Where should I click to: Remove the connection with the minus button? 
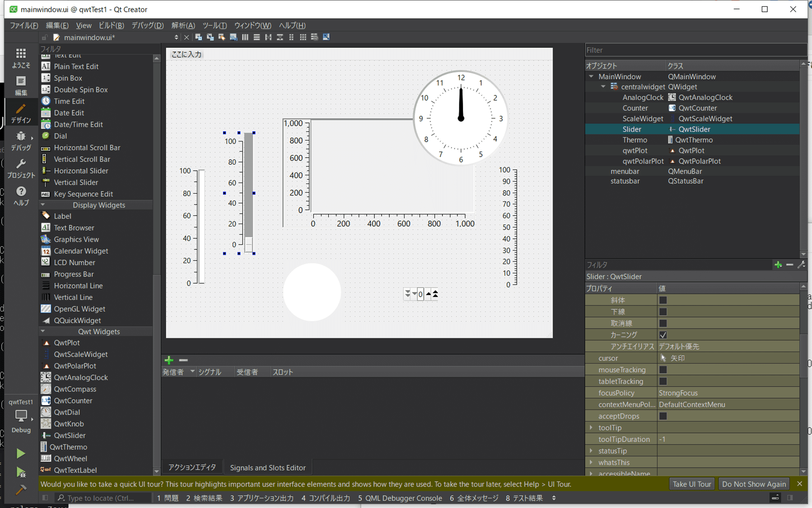tap(183, 360)
